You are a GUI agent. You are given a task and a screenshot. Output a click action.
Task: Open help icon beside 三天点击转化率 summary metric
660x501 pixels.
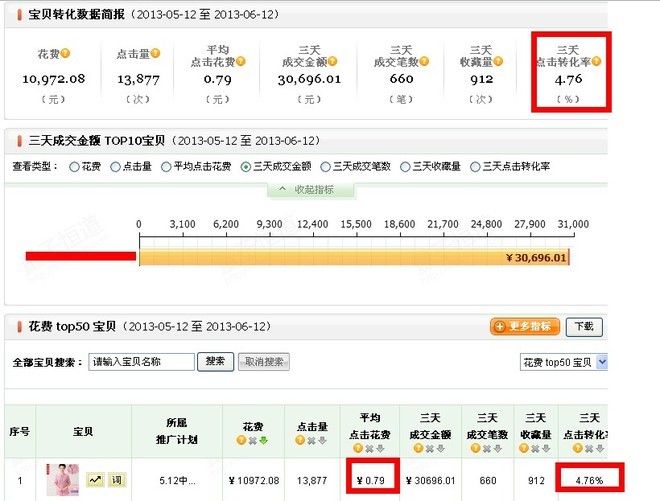point(596,61)
